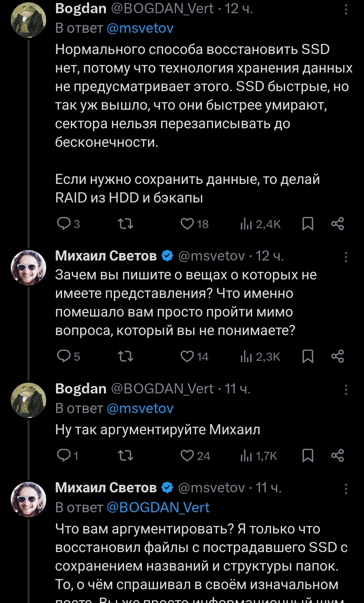
Task: Open more options on Светов's 11 ч. tweet
Action: pos(346,489)
